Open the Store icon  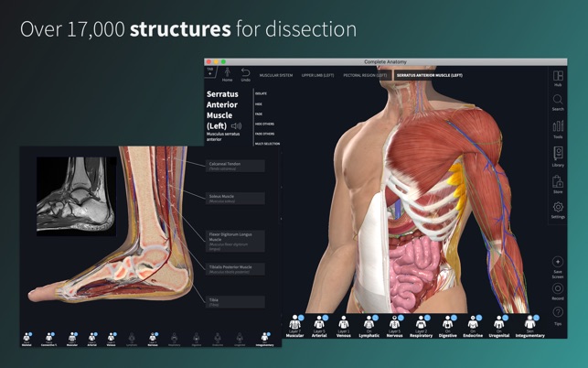point(558,184)
